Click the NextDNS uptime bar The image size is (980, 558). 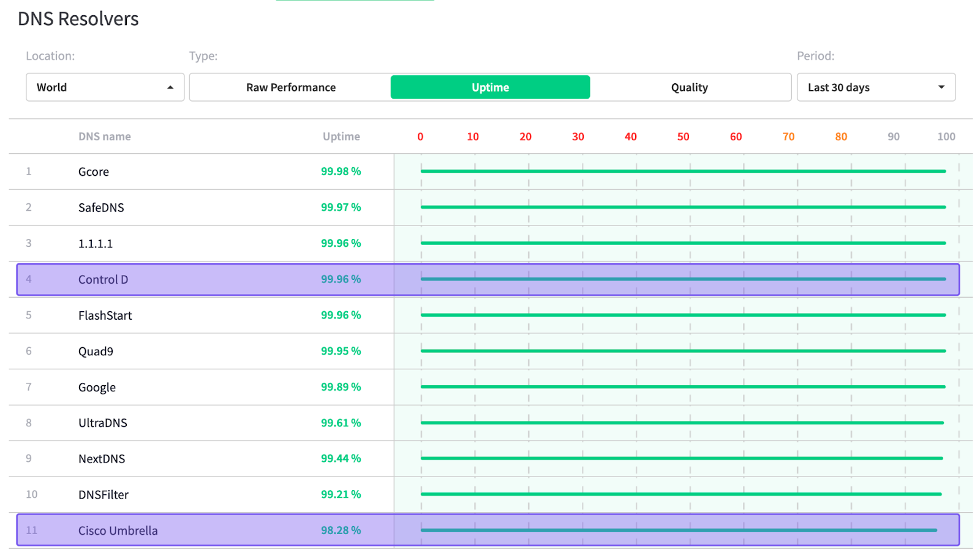[x=681, y=458]
